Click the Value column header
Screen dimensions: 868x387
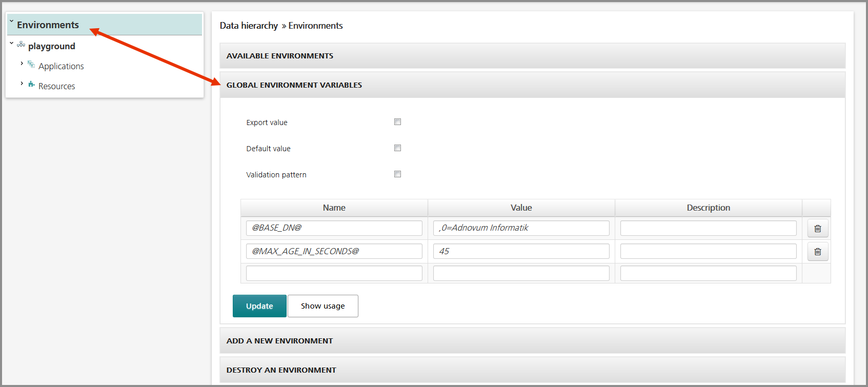[521, 208]
